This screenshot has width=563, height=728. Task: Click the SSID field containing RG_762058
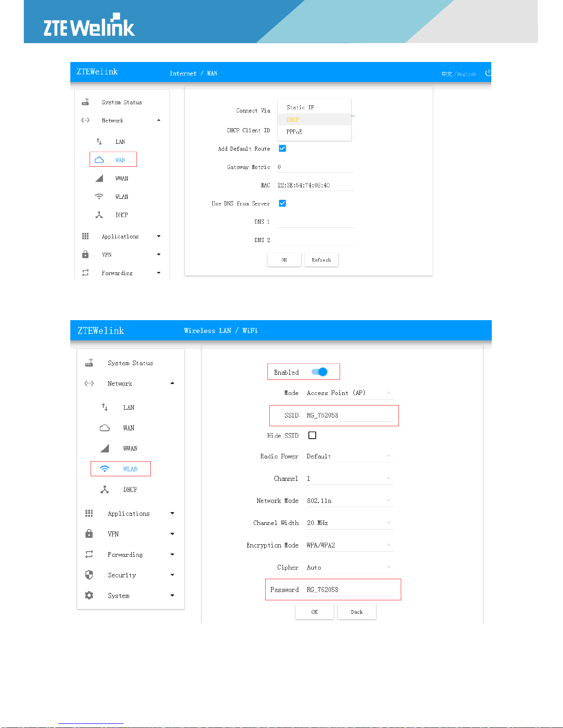pyautogui.click(x=350, y=416)
